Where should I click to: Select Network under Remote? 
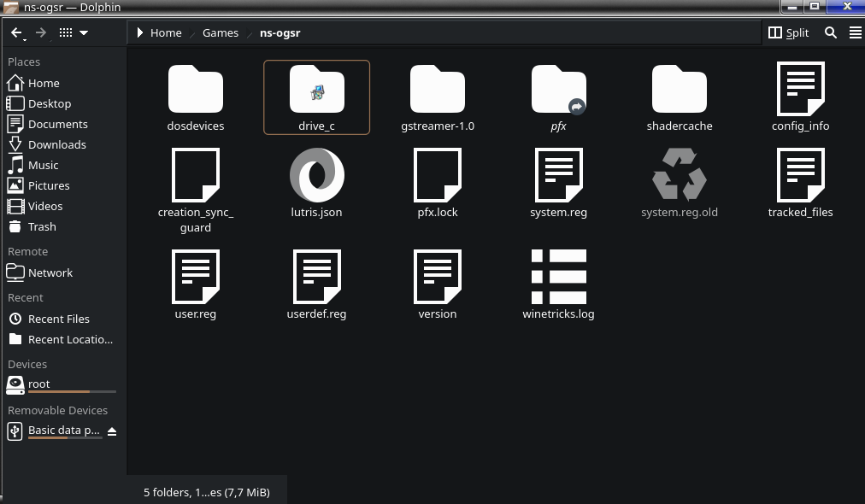coord(50,273)
